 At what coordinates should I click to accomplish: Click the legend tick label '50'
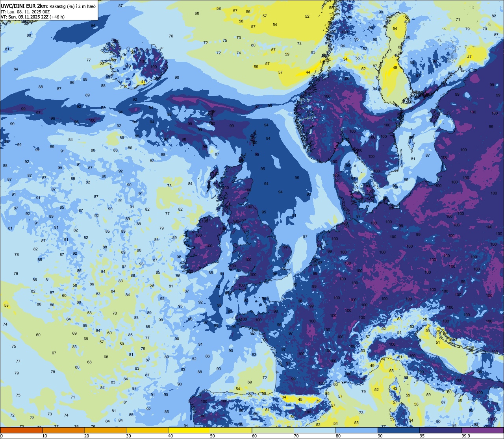(212, 436)
